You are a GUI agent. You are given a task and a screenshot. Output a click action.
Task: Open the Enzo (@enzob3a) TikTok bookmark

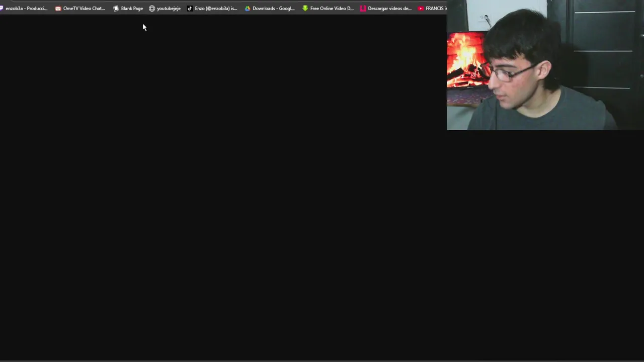[x=212, y=9]
